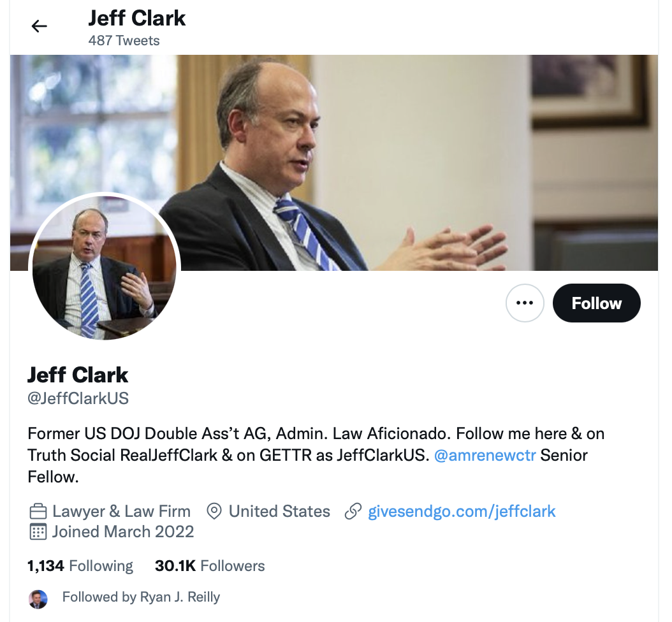Click the United States location text
The image size is (672, 622).
[279, 512]
